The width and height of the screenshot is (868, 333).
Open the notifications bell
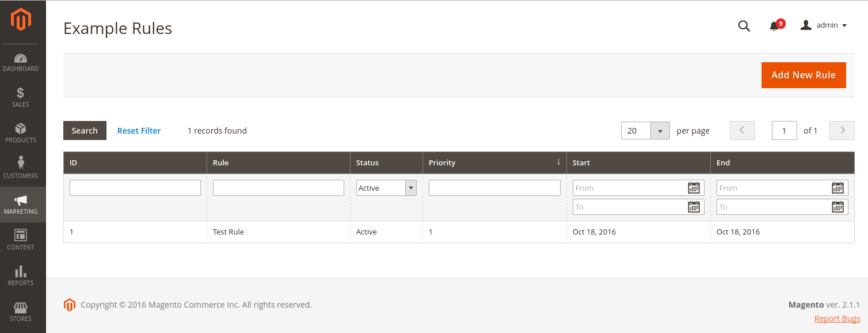tap(774, 26)
